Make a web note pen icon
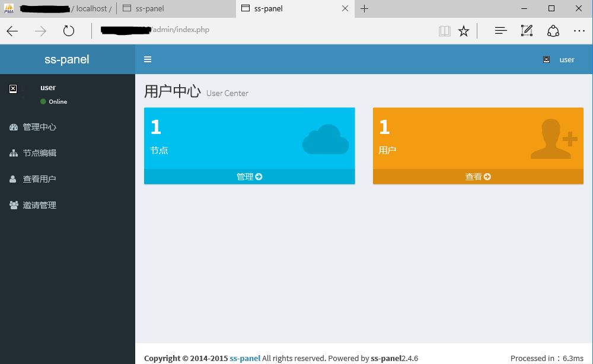 [x=527, y=31]
